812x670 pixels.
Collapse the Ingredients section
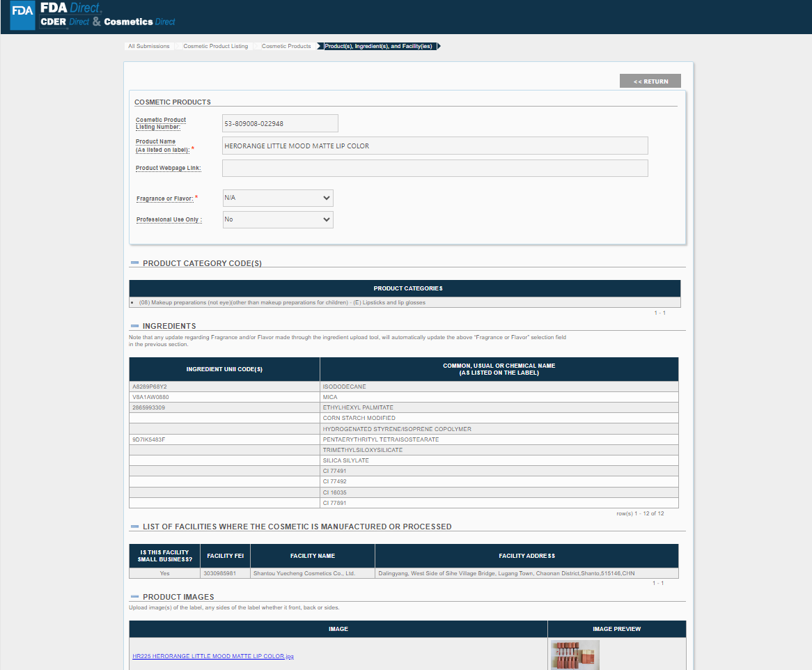click(x=134, y=326)
